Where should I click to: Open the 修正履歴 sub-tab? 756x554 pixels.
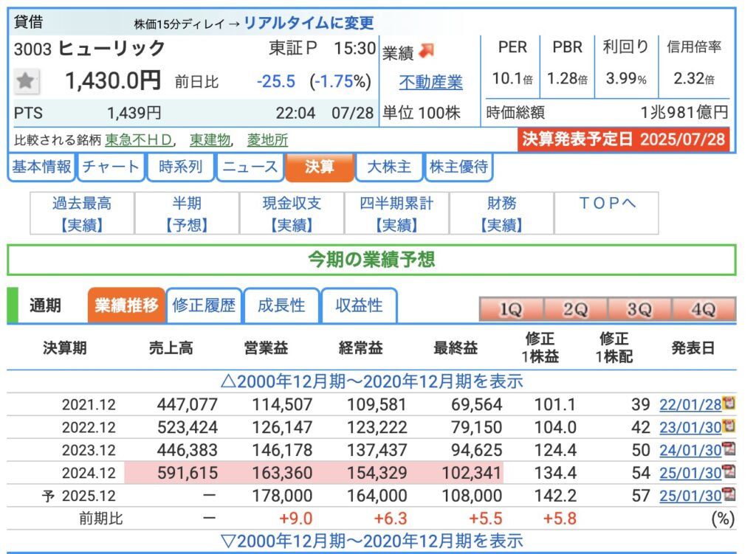click(x=204, y=305)
